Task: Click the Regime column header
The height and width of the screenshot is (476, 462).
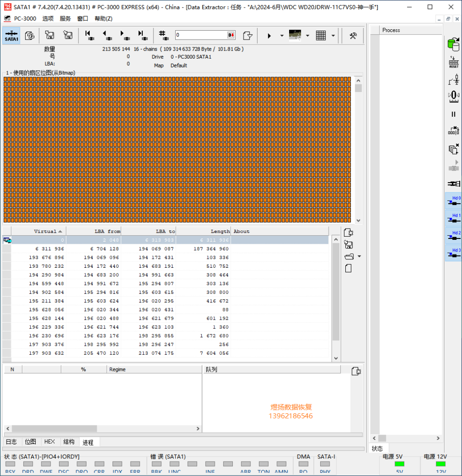Action: click(154, 370)
